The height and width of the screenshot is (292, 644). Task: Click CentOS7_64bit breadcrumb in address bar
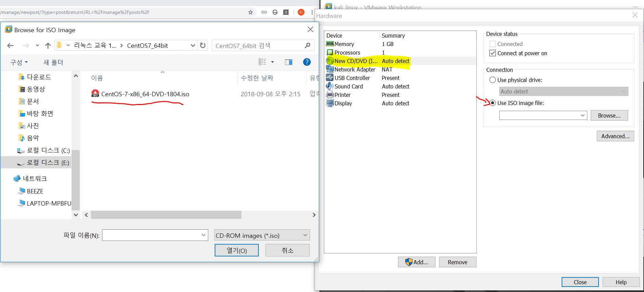[x=147, y=46]
